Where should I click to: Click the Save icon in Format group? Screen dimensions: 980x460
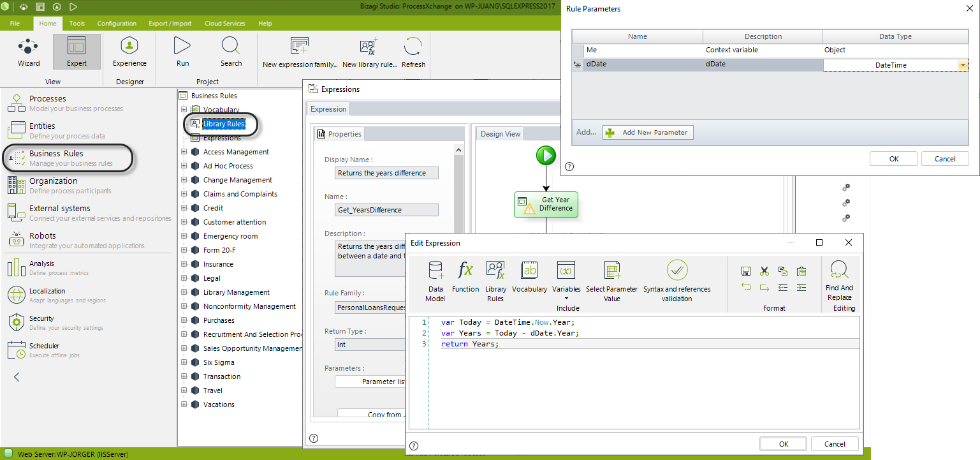point(745,271)
